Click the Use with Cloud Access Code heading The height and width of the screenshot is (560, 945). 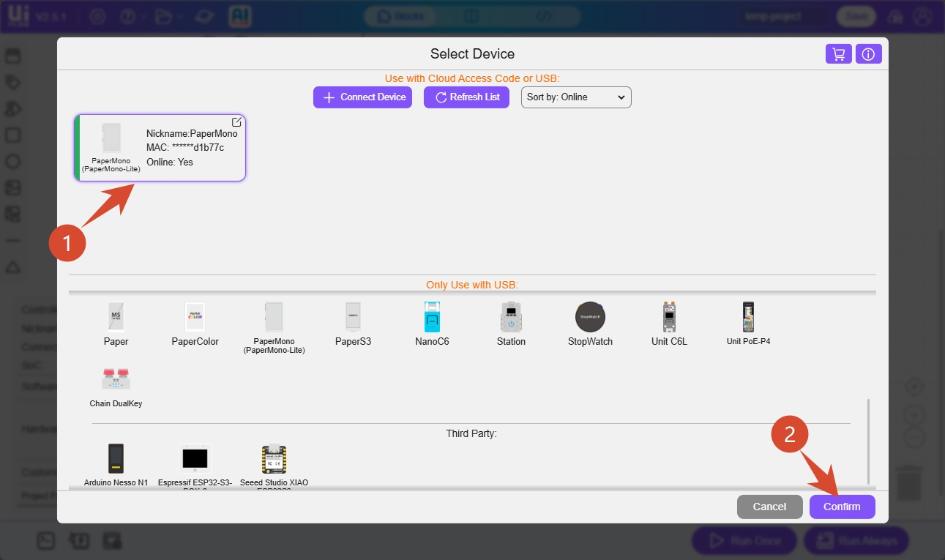[x=472, y=78]
